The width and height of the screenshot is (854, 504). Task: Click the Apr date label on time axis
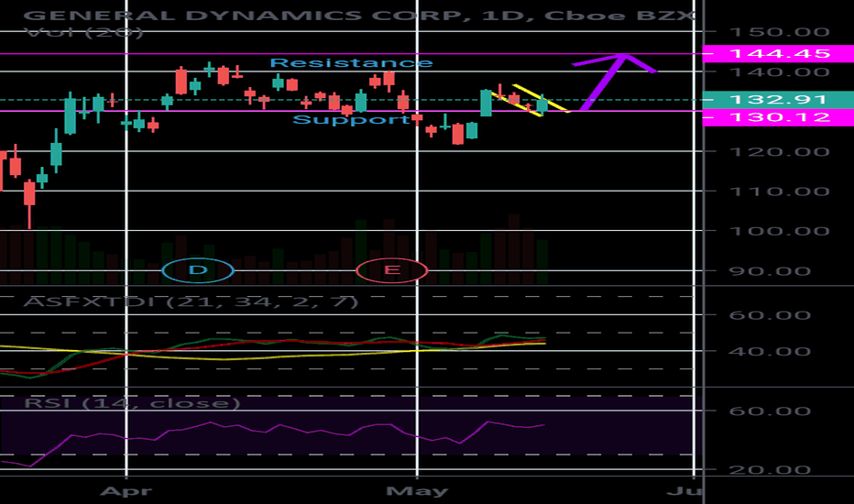pos(126,491)
